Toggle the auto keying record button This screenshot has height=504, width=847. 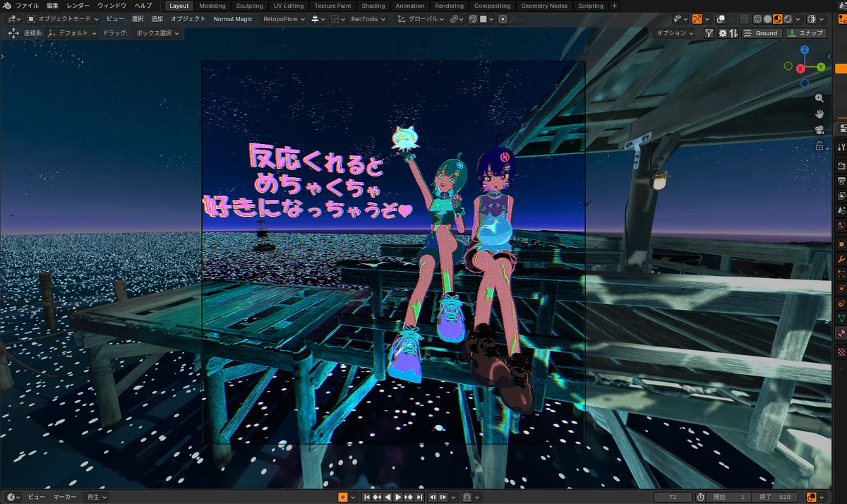343,497
